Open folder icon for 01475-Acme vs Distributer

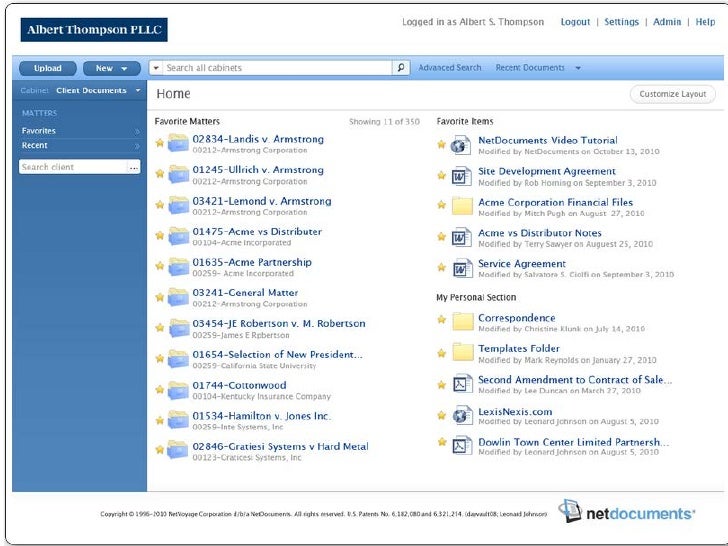[x=178, y=235]
